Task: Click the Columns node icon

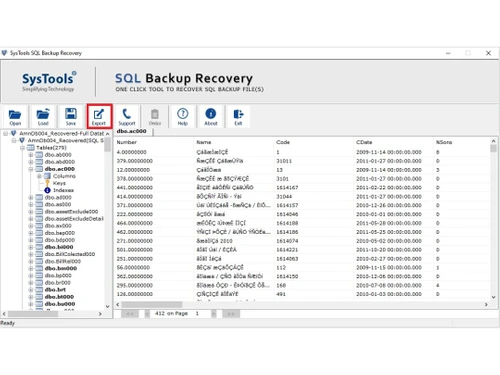Action: [x=47, y=176]
